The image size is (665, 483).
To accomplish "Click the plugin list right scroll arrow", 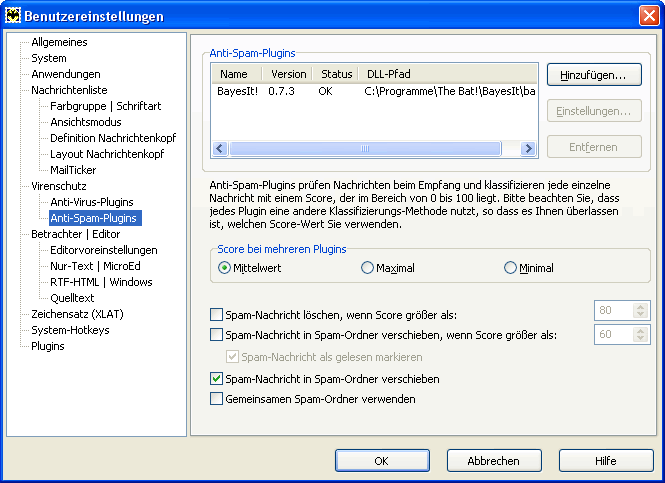I will coord(528,148).
